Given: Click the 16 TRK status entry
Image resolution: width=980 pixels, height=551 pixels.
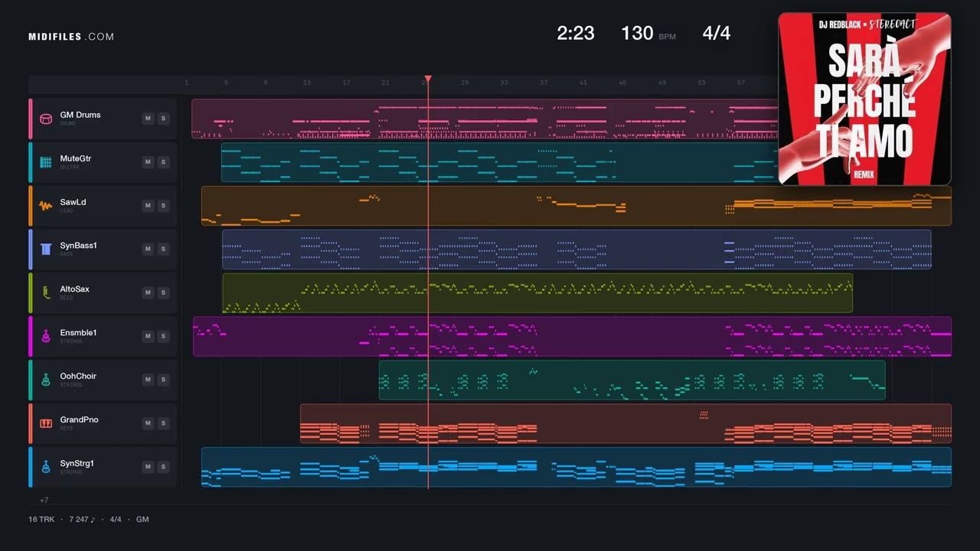Looking at the screenshot, I should pos(41,520).
